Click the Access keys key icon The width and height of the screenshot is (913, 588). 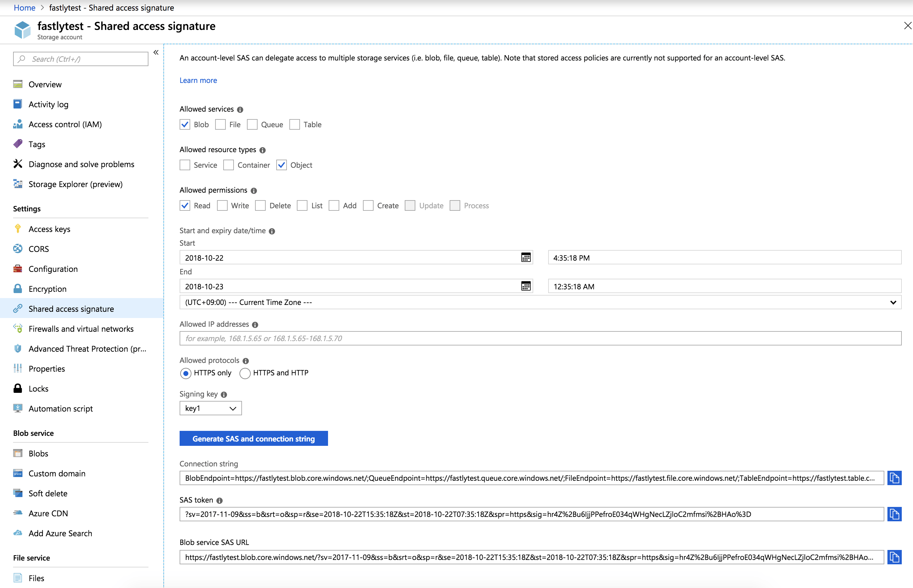coord(17,229)
